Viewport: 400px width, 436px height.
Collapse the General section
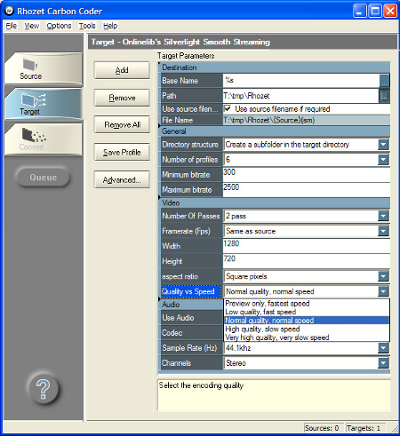click(160, 126)
